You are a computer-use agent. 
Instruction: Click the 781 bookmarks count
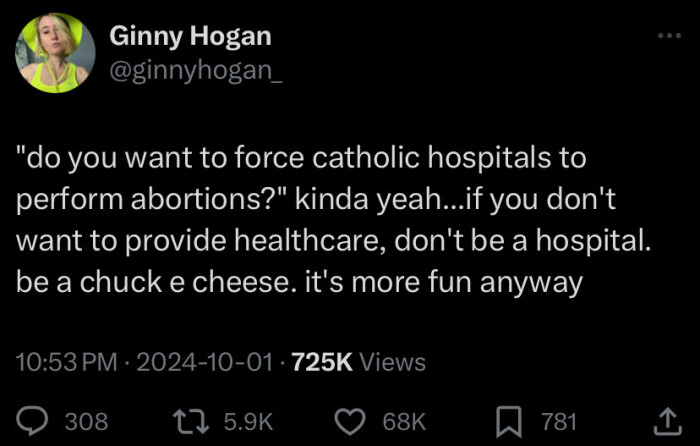click(559, 422)
